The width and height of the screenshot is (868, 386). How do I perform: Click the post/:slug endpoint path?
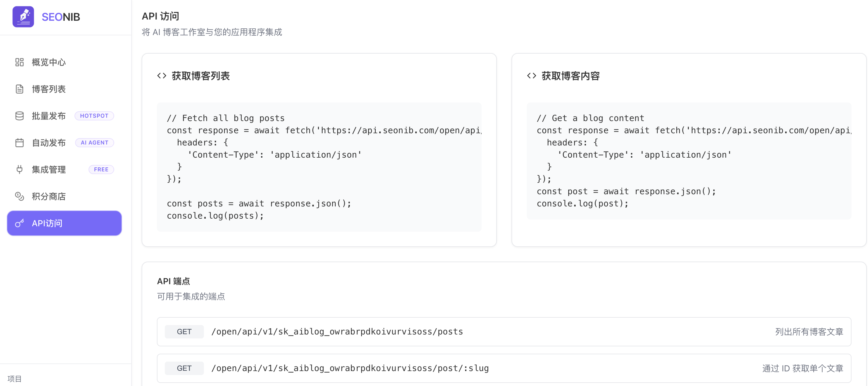click(350, 368)
